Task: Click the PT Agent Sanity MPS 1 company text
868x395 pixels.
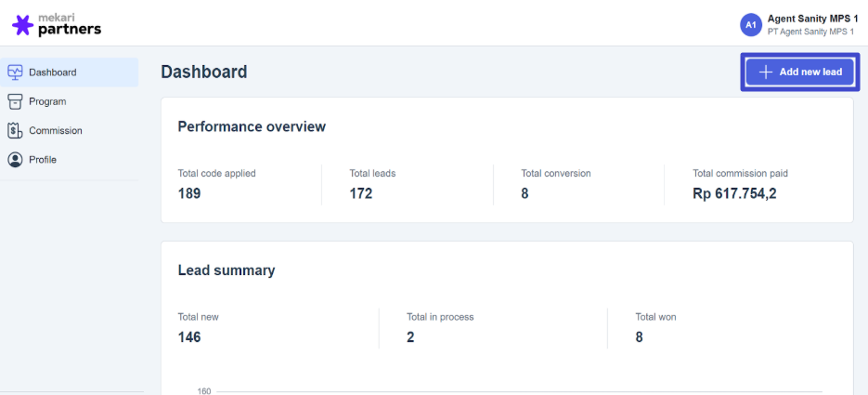Action: (x=810, y=32)
